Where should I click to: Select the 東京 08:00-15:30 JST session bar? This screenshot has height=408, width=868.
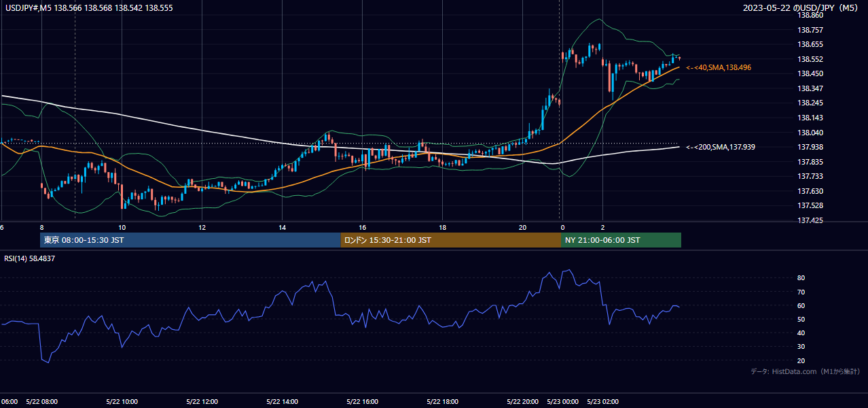(191, 240)
